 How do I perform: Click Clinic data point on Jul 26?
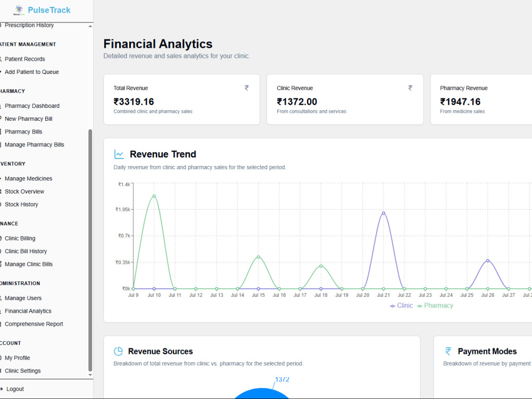point(487,261)
